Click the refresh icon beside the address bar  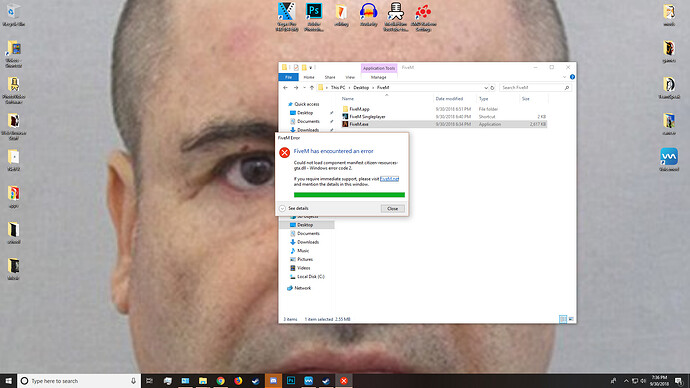pos(492,88)
